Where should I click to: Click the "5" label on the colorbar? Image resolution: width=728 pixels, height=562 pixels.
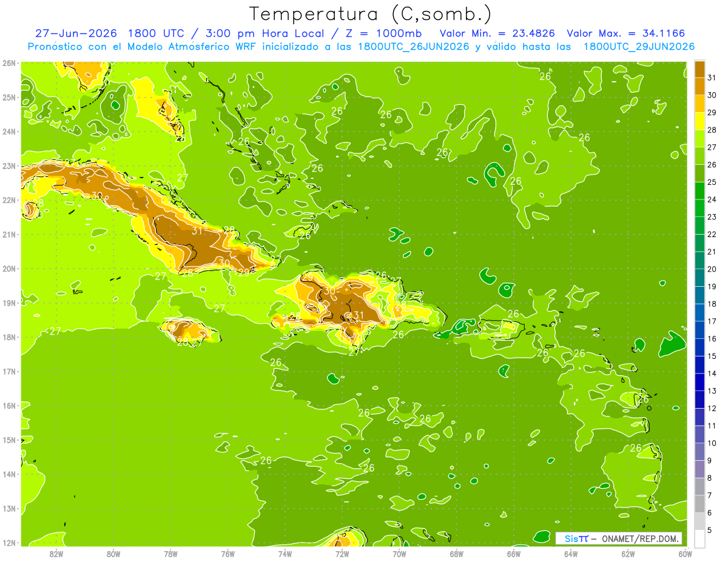[710, 530]
